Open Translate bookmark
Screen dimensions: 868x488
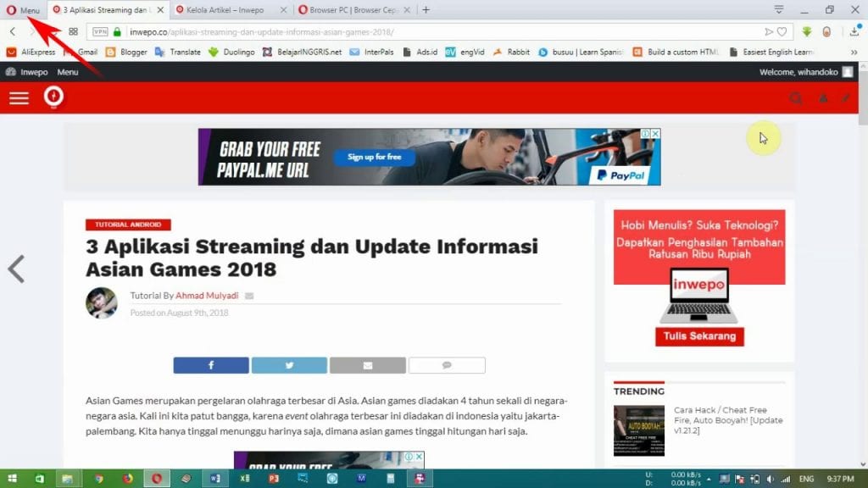pos(178,52)
